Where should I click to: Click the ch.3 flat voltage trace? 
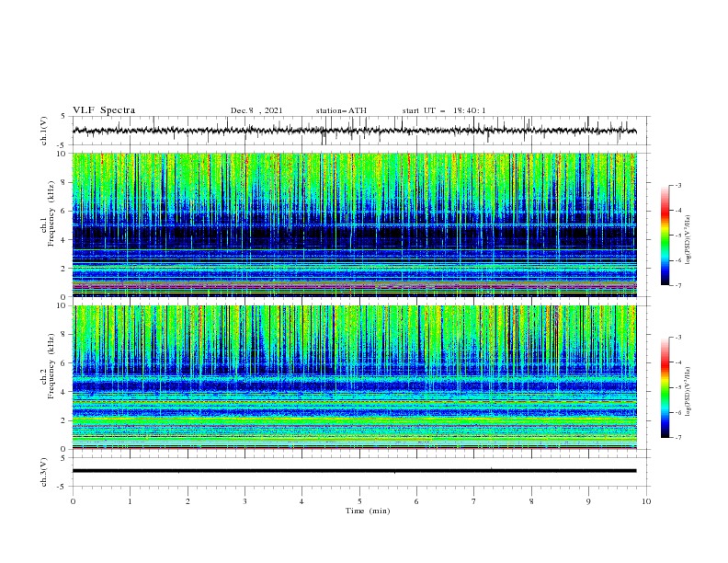pyautogui.click(x=354, y=471)
